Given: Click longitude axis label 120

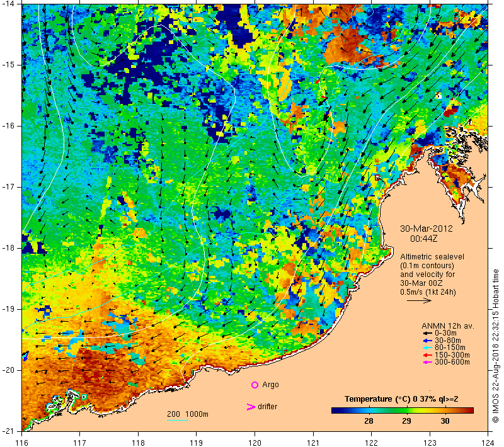Looking at the screenshot, I should click(255, 443).
